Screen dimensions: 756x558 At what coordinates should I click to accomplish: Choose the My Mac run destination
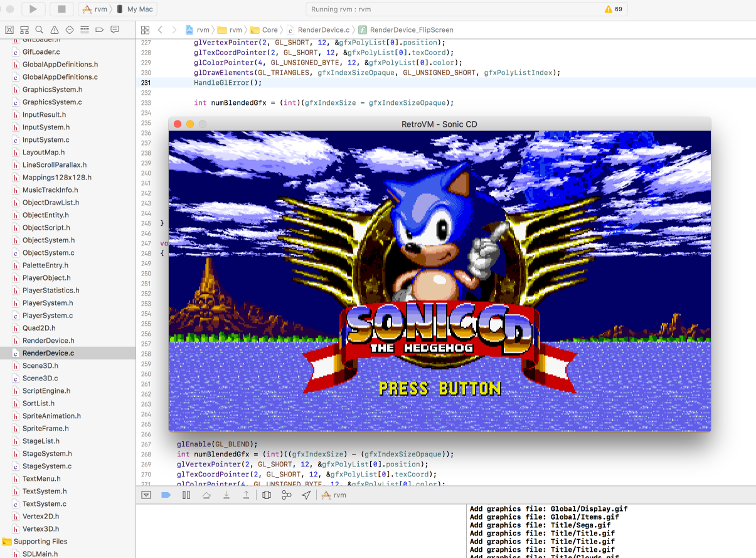coord(136,9)
